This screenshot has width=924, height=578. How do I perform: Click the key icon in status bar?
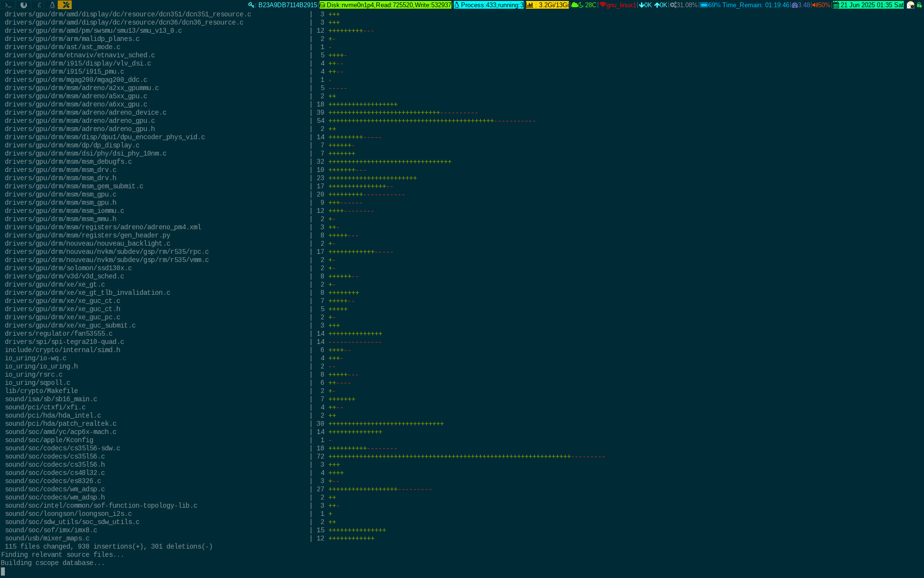tap(251, 5)
